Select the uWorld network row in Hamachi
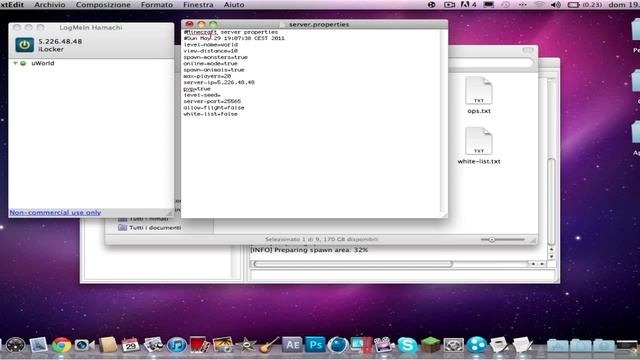The width and height of the screenshot is (640, 360). (x=91, y=63)
